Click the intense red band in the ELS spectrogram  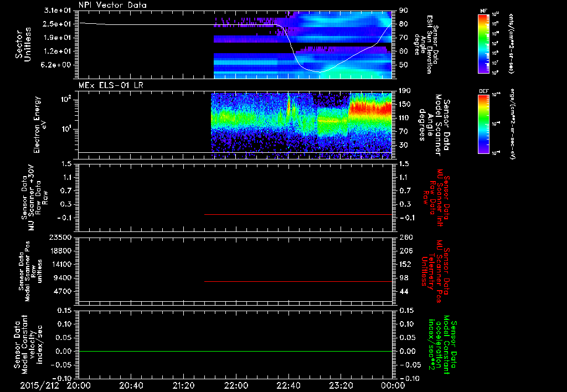coord(370,108)
